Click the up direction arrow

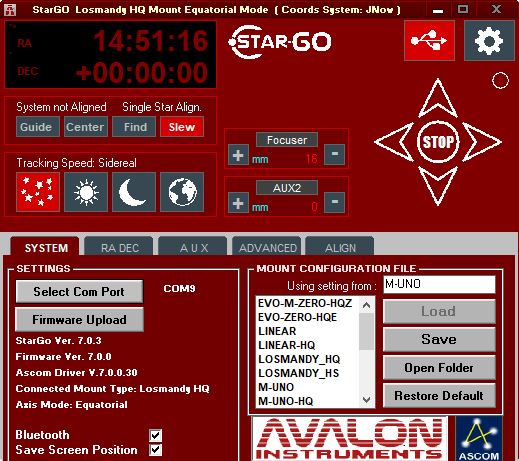438,98
